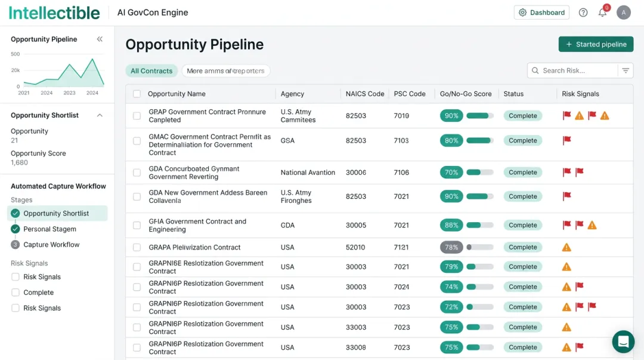Screen dimensions: 644x360
Task: Click National Avantion agency cell
Action: [308, 173]
